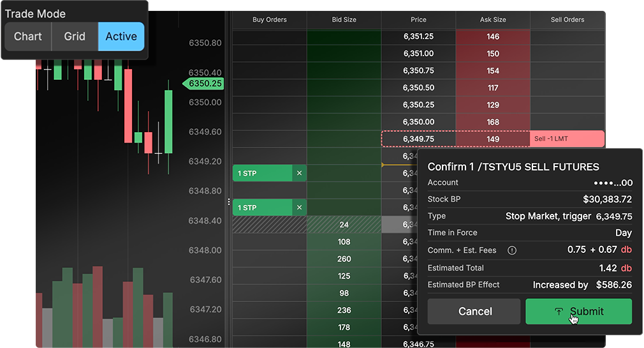Screen dimensions: 644x348
Task: Click ask size 150
Action: coord(493,54)
